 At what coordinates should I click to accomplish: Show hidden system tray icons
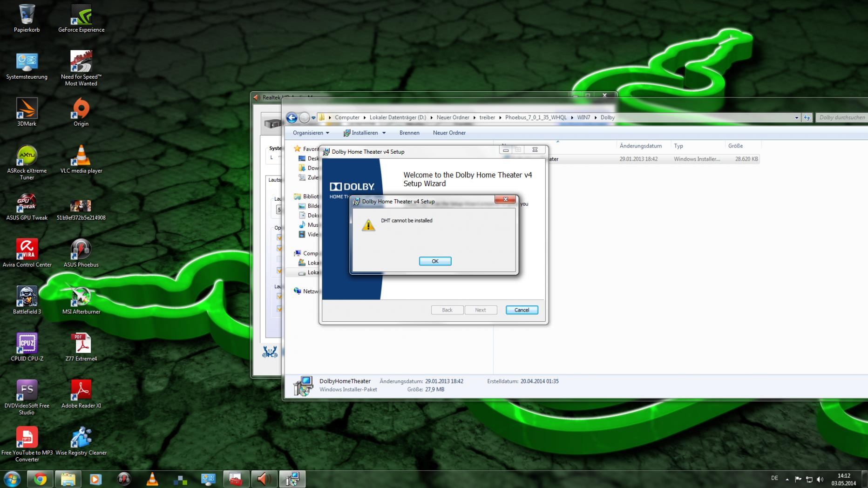point(787,479)
